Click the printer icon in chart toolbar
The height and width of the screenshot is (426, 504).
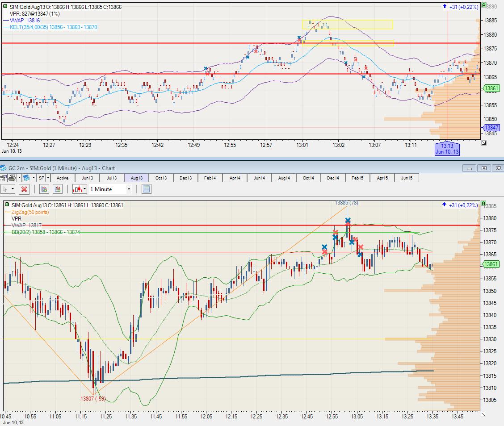tap(12, 178)
